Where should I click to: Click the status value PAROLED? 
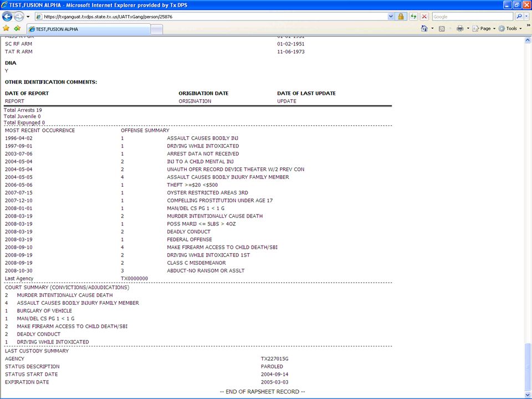(272, 366)
